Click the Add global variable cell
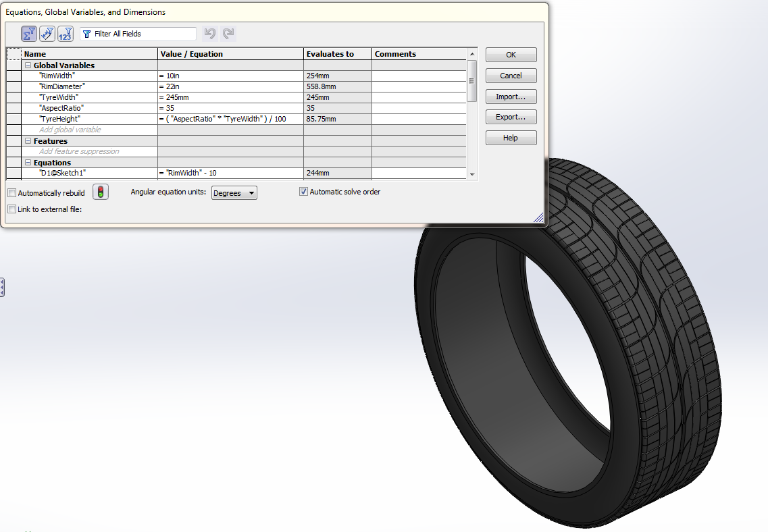The width and height of the screenshot is (768, 532). point(90,130)
